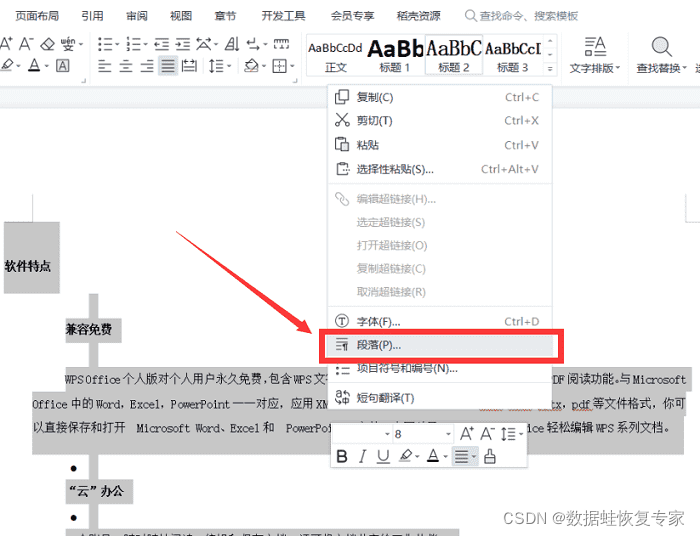Click the 查找命令、搜索模板 search box
This screenshot has height=536, width=700.
pyautogui.click(x=521, y=16)
